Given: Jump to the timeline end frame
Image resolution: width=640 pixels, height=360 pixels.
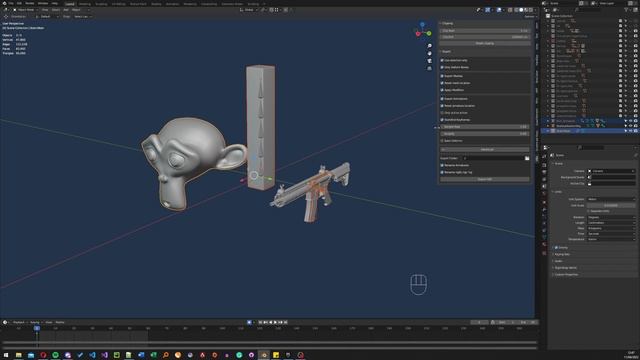Looking at the screenshot, I should [x=286, y=322].
